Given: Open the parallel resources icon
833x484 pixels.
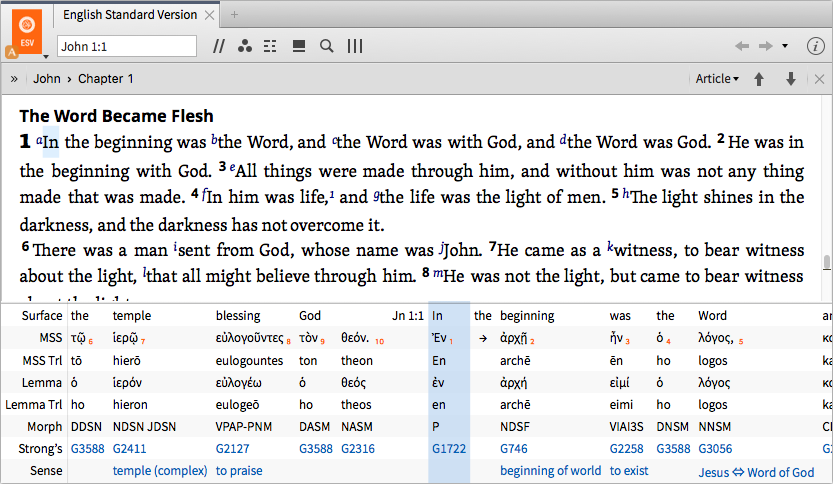Looking at the screenshot, I should (x=218, y=46).
